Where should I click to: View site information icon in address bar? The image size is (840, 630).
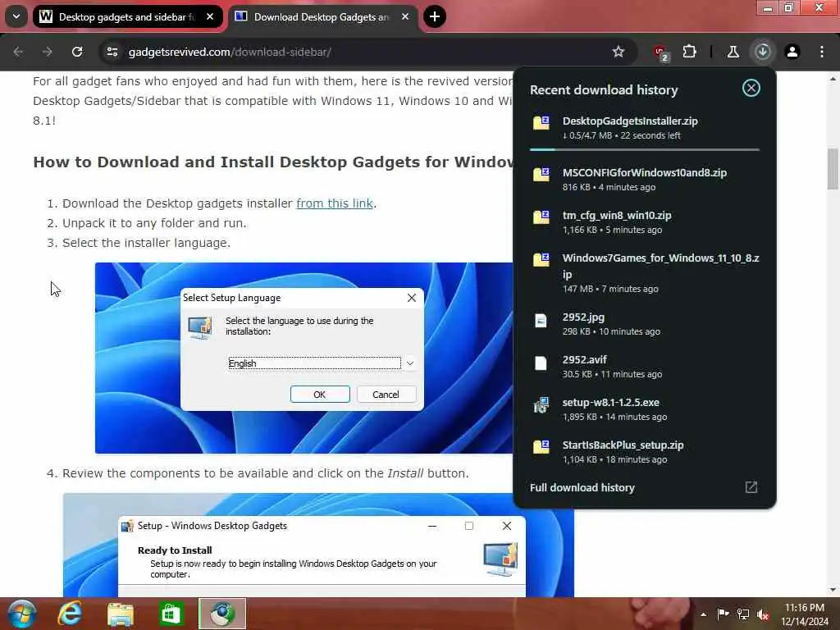point(112,52)
